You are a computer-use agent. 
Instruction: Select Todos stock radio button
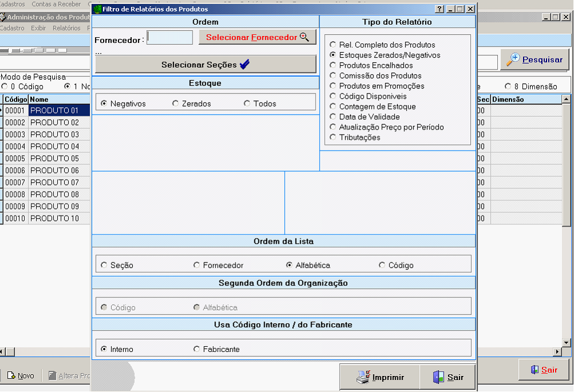point(247,104)
